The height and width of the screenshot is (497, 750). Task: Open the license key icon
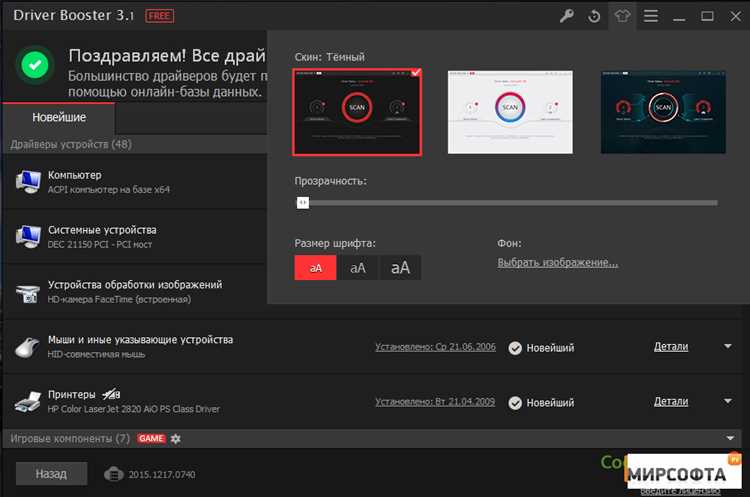click(x=567, y=16)
